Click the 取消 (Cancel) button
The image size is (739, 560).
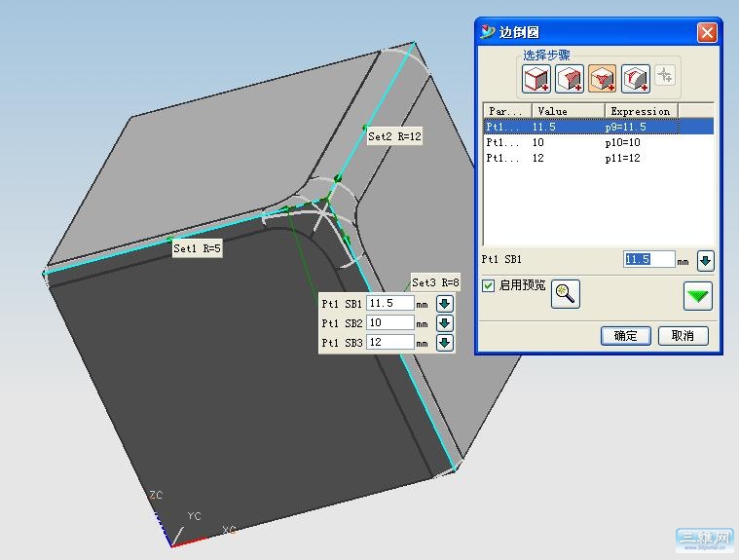[683, 336]
